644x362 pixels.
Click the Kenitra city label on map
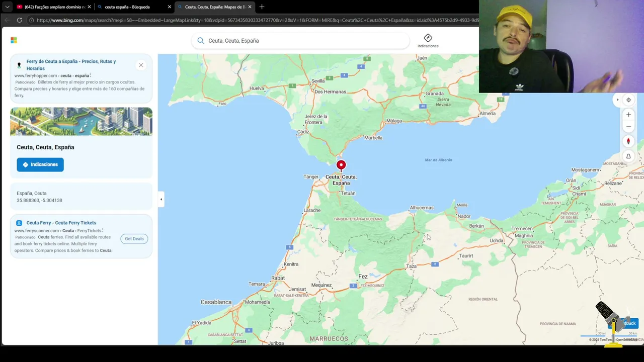pyautogui.click(x=291, y=264)
